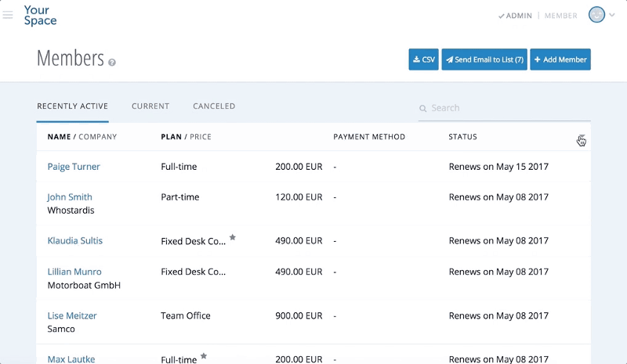This screenshot has width=627, height=364.
Task: Select the Recently Active tab
Action: pyautogui.click(x=72, y=106)
